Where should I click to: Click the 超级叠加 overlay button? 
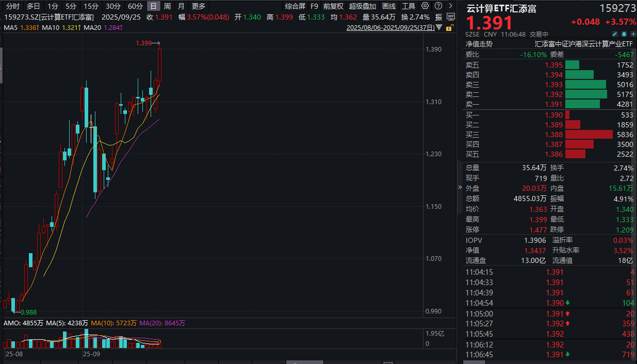pos(363,6)
